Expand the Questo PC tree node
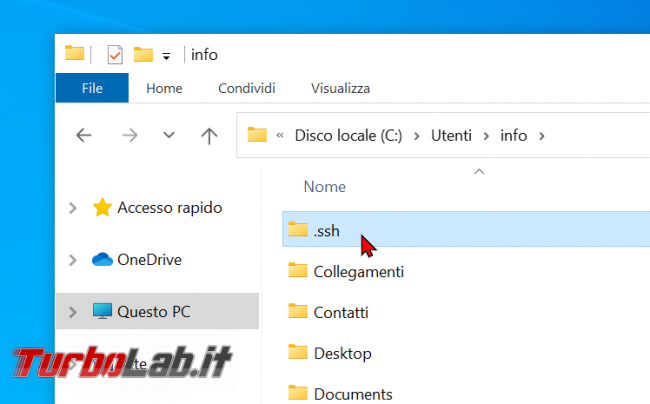Viewport: 650px width, 404px height. (73, 312)
